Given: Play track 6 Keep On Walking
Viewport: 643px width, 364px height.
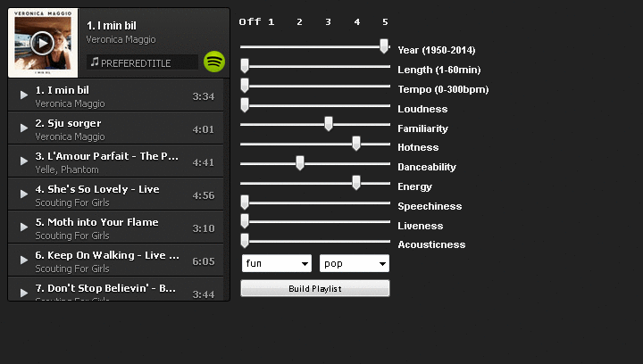Looking at the screenshot, I should (24, 261).
